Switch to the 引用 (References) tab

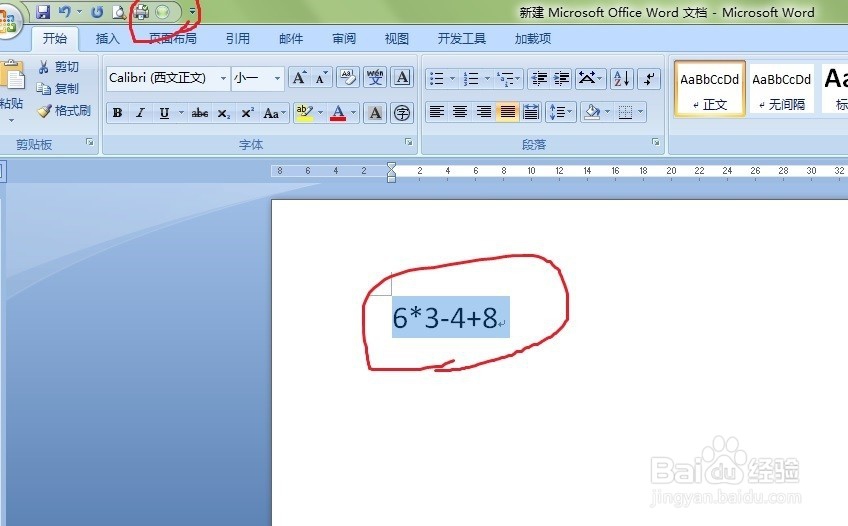238,38
